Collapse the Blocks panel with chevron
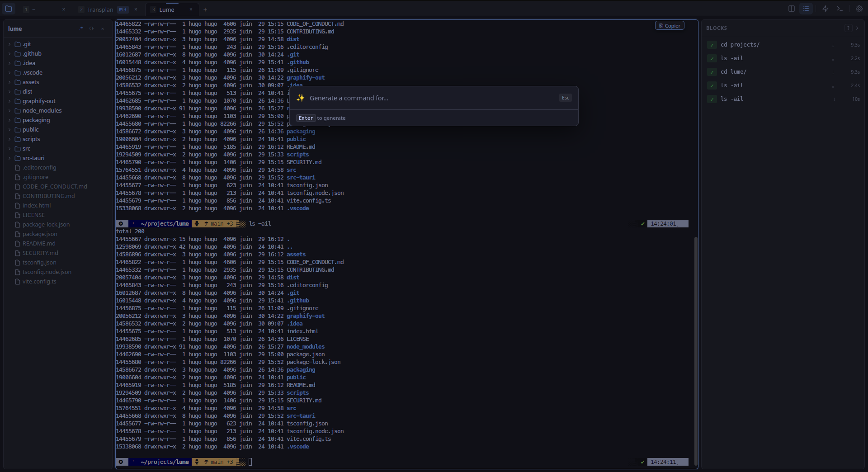The width and height of the screenshot is (868, 472). [857, 28]
